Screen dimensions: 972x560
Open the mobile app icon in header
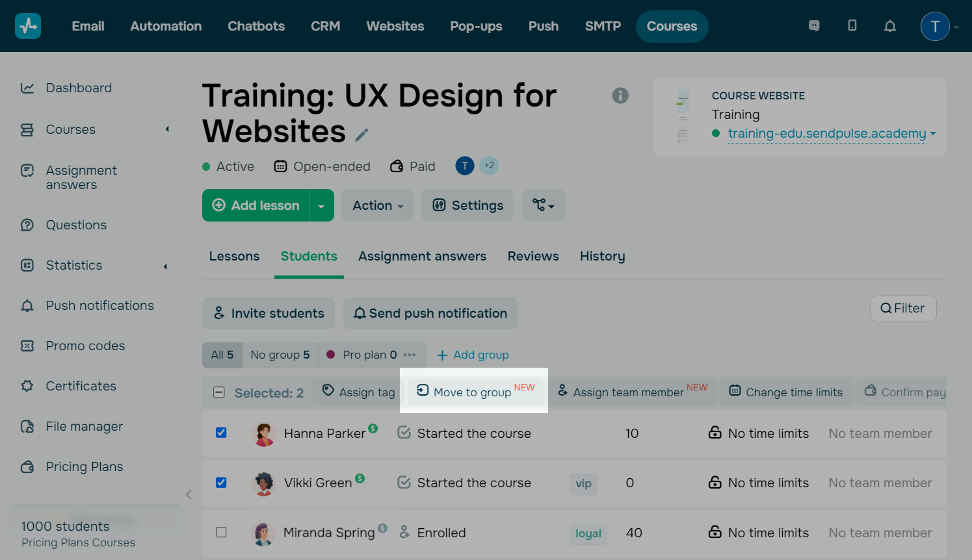(852, 26)
